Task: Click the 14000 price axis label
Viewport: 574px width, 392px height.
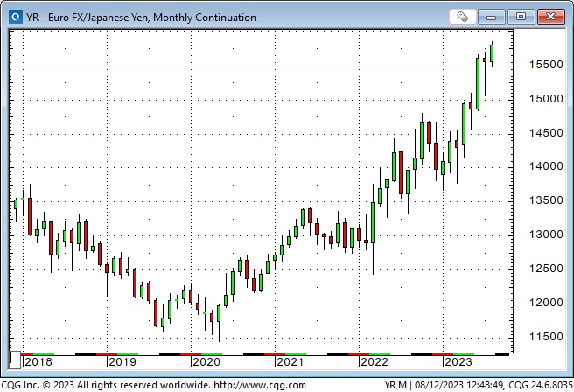Action: click(x=546, y=166)
